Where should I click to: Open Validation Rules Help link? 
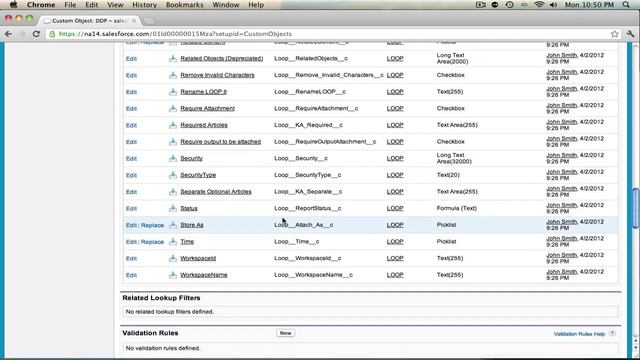pyautogui.click(x=579, y=334)
